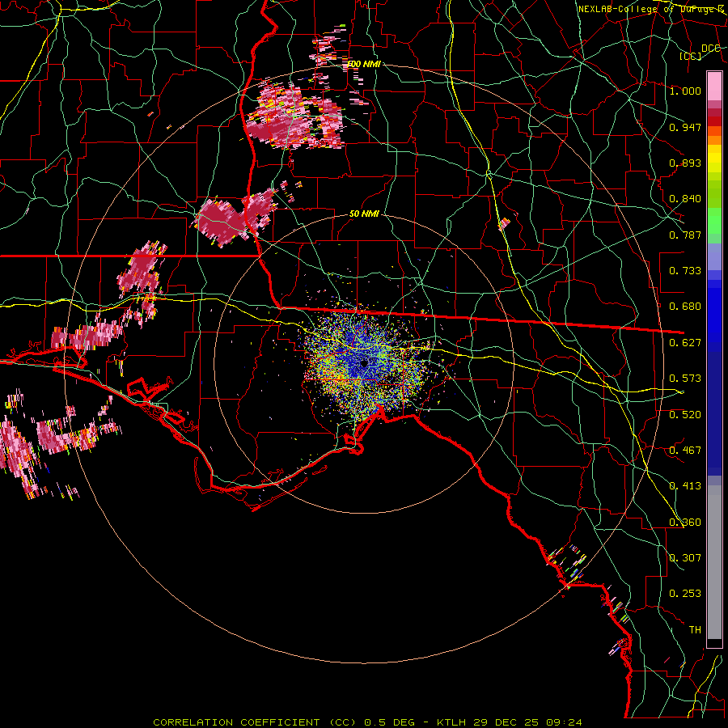Select the 0.307 scale label
728x728 pixels.
pos(685,558)
